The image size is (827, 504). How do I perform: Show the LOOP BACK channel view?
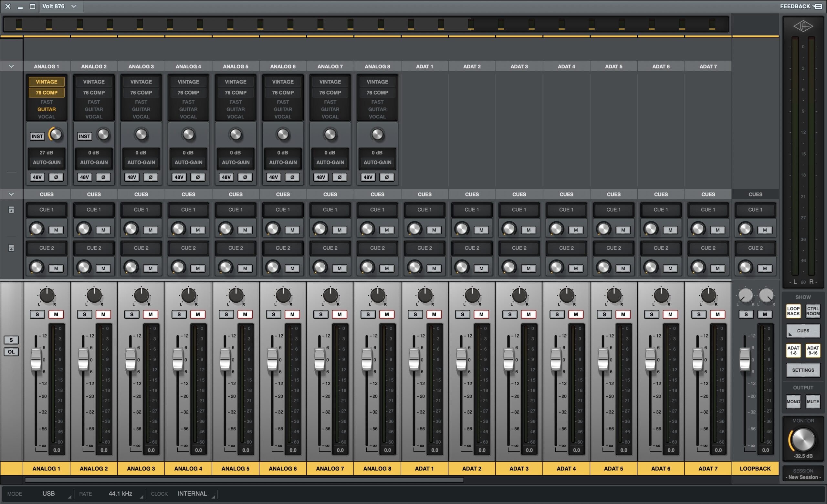(x=793, y=311)
